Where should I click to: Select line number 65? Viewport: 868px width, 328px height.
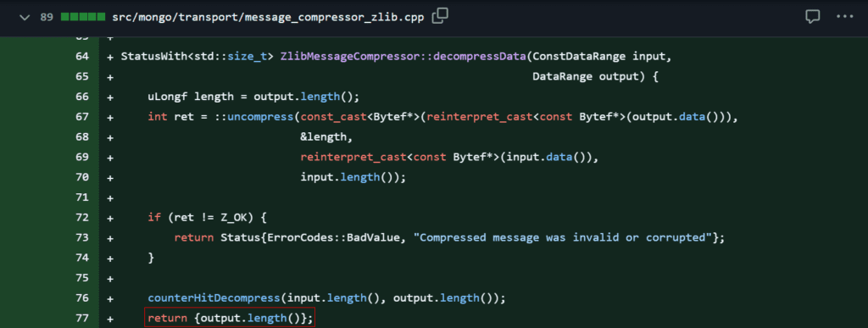[82, 77]
